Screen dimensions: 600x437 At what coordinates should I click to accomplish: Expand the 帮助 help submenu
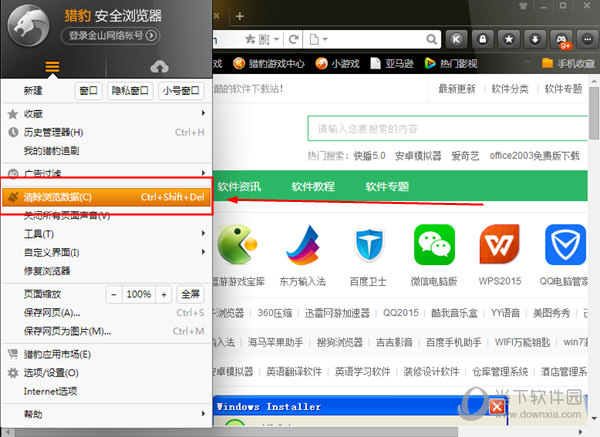click(105, 413)
